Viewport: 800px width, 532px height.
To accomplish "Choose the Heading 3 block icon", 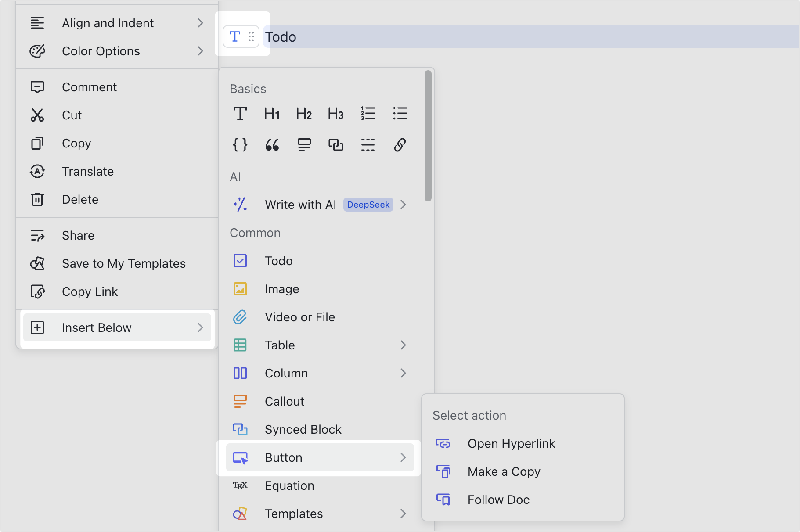I will 336,114.
